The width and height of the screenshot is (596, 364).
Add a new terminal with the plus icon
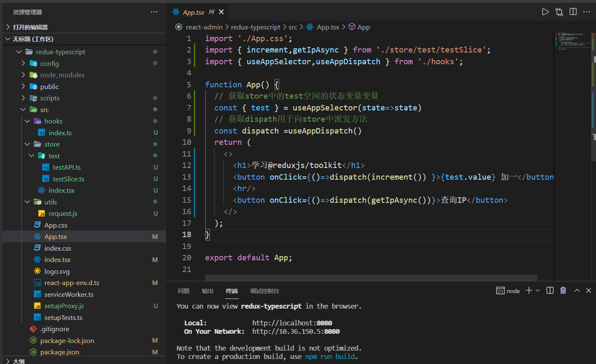click(529, 291)
